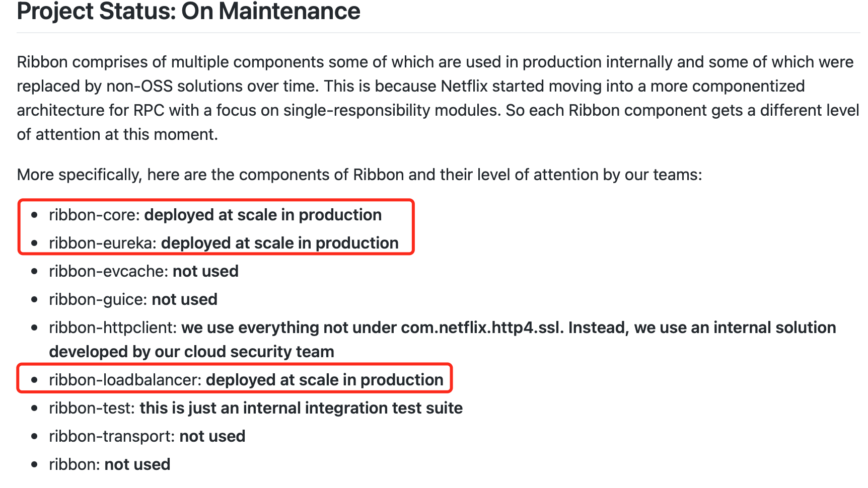Click 'developed by our cloud security team'
Image resolution: width=868 pixels, height=488 pixels.
click(191, 352)
